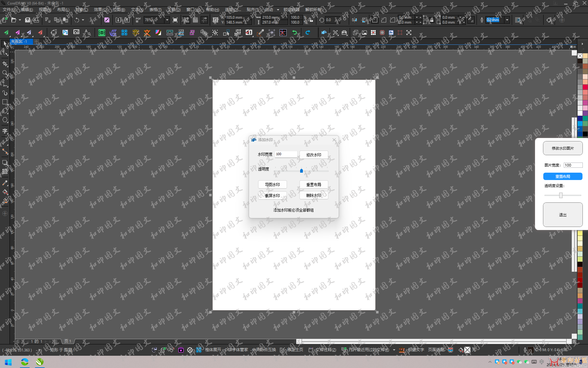This screenshot has height=368, width=588.
Task: Select the Crop tool in toolbox
Action: point(5,64)
